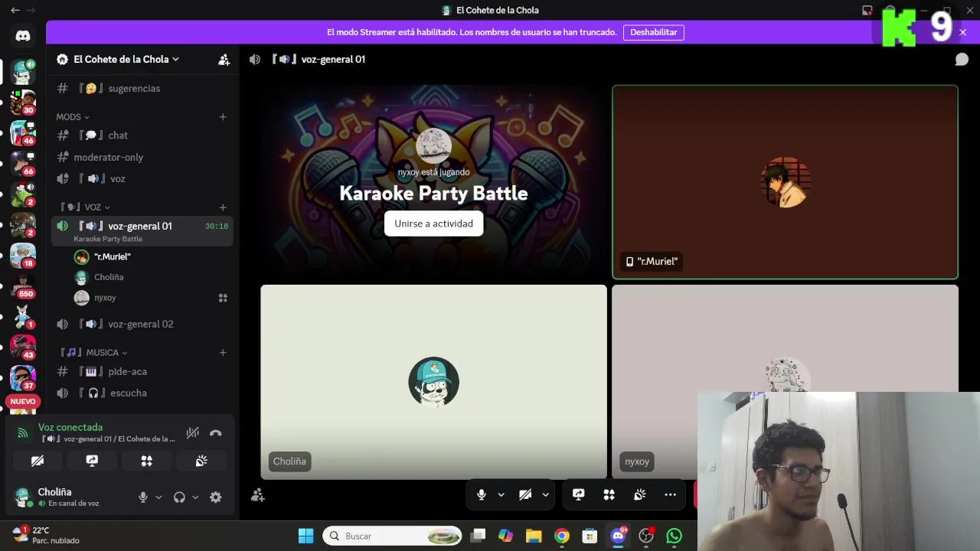The width and height of the screenshot is (980, 551).
Task: Open input device chevron in user panel
Action: pos(158,497)
